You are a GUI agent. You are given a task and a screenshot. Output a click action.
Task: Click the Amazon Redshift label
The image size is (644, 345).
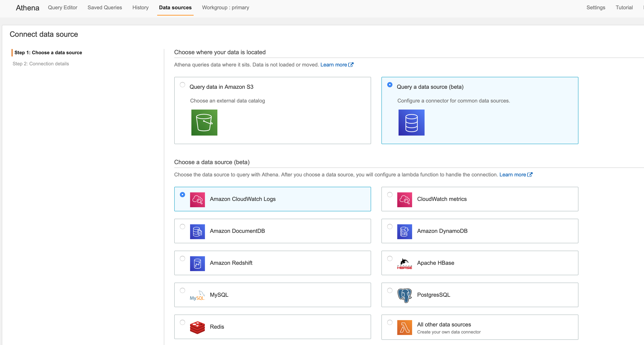pyautogui.click(x=231, y=263)
